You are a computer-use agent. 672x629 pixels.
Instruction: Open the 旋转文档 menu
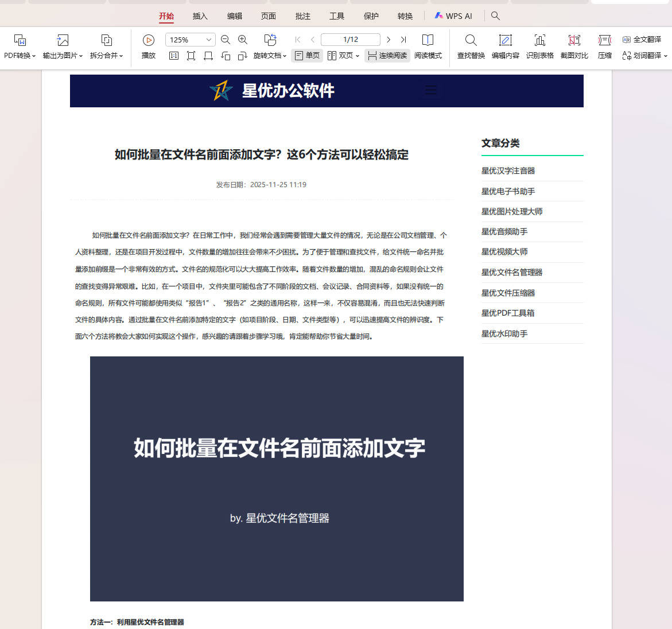(270, 46)
